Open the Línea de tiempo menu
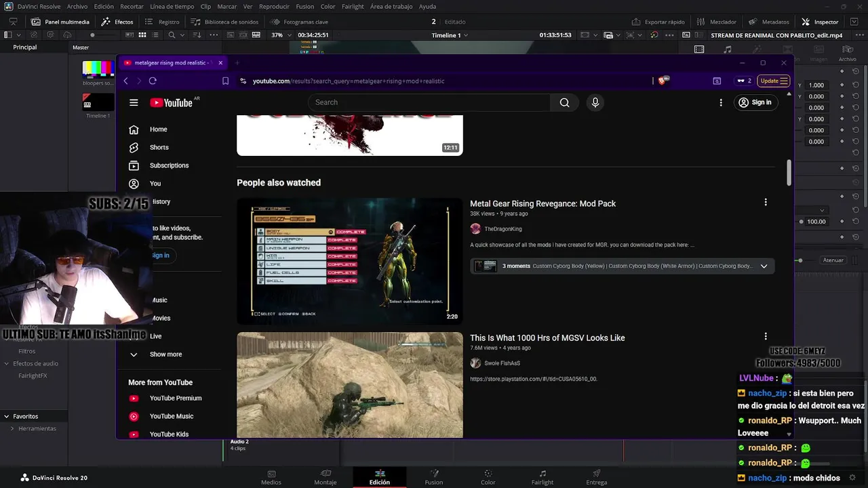The height and width of the screenshot is (488, 868). tap(172, 6)
